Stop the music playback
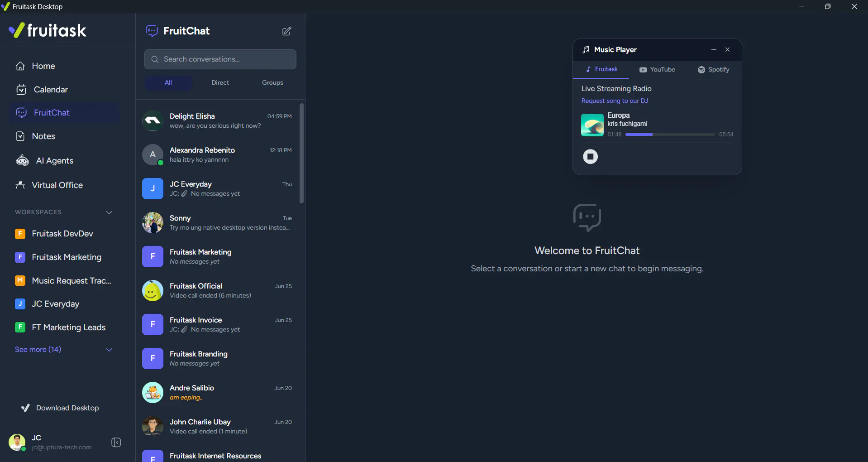868x462 pixels. 590,157
